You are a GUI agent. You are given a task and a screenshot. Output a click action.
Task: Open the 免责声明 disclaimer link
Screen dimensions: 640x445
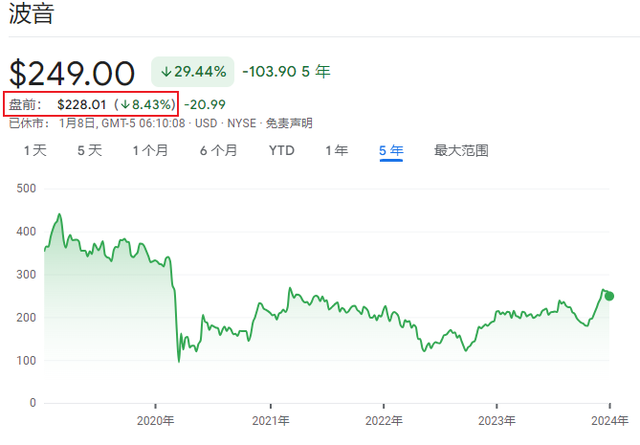point(289,123)
